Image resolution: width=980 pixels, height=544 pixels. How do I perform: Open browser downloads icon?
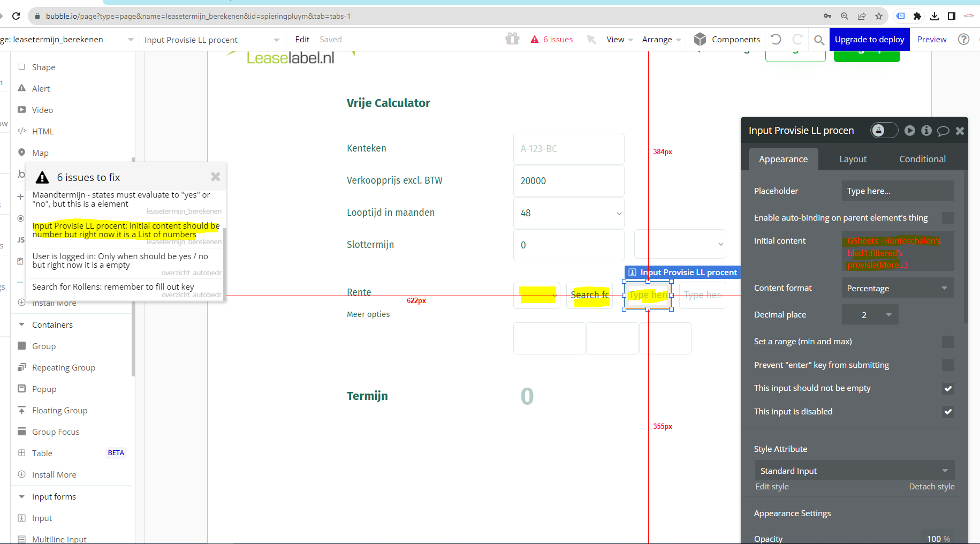935,16
